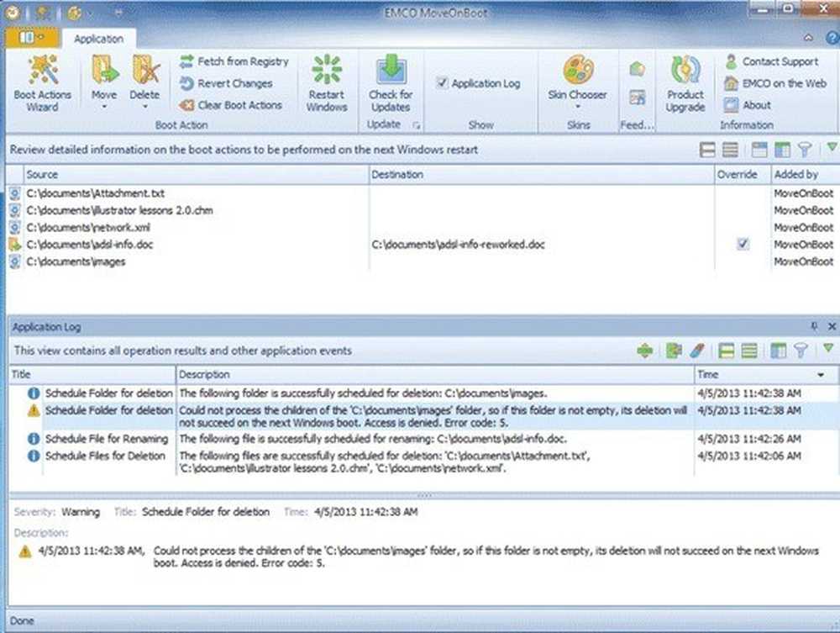Click the Destination column header
Screen dimensions: 840x633
(542, 175)
